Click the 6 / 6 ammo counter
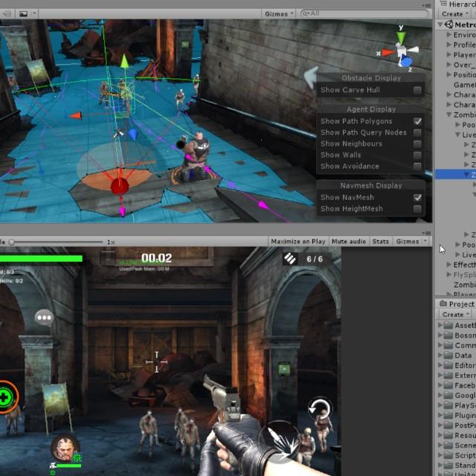Screen dimensions: 476x476 pyautogui.click(x=315, y=259)
